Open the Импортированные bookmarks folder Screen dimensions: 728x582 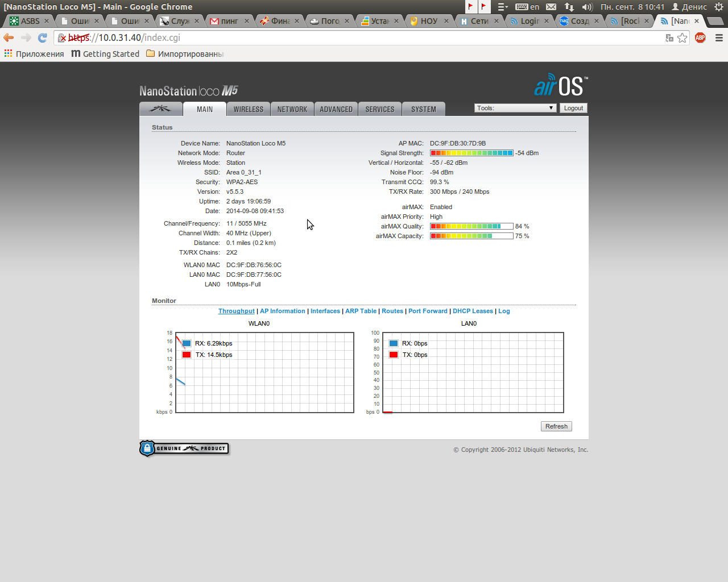coord(185,54)
